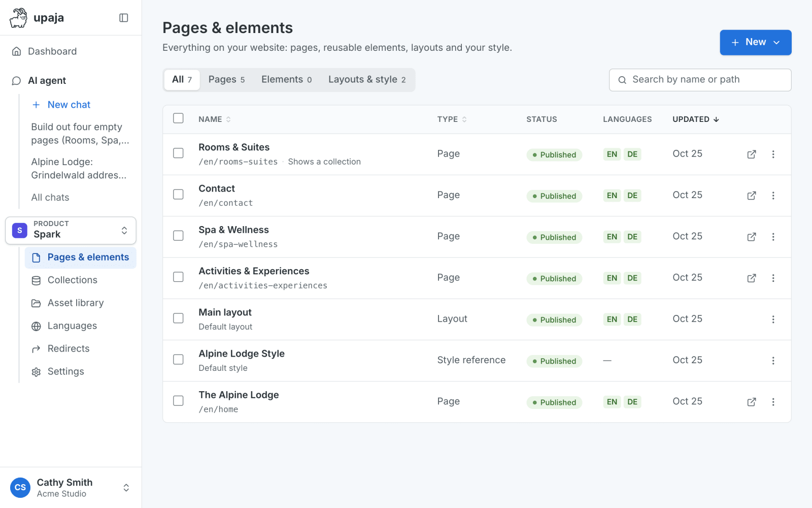The width and height of the screenshot is (812, 508).
Task: Expand Cathy Smith account menu
Action: click(x=71, y=488)
